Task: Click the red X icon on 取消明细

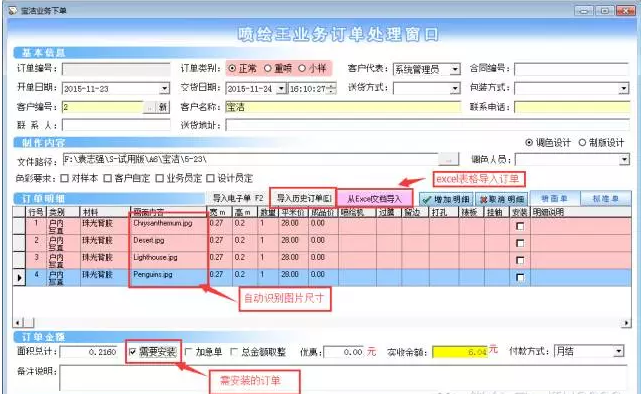Action: click(x=484, y=199)
